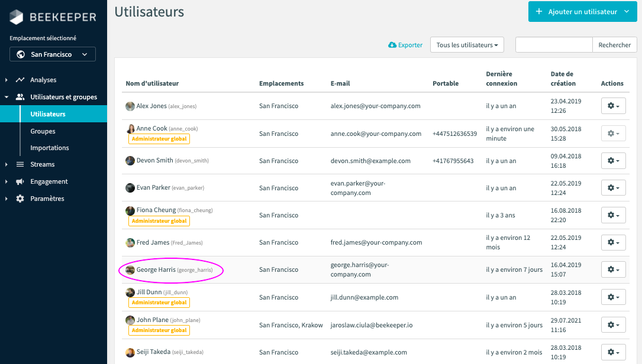This screenshot has height=364, width=642.
Task: Expand the Streams menu arrow
Action: [x=6, y=164]
